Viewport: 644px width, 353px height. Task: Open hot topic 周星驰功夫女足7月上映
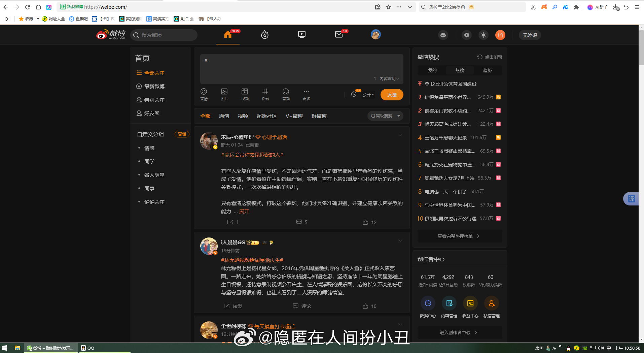coord(449,178)
